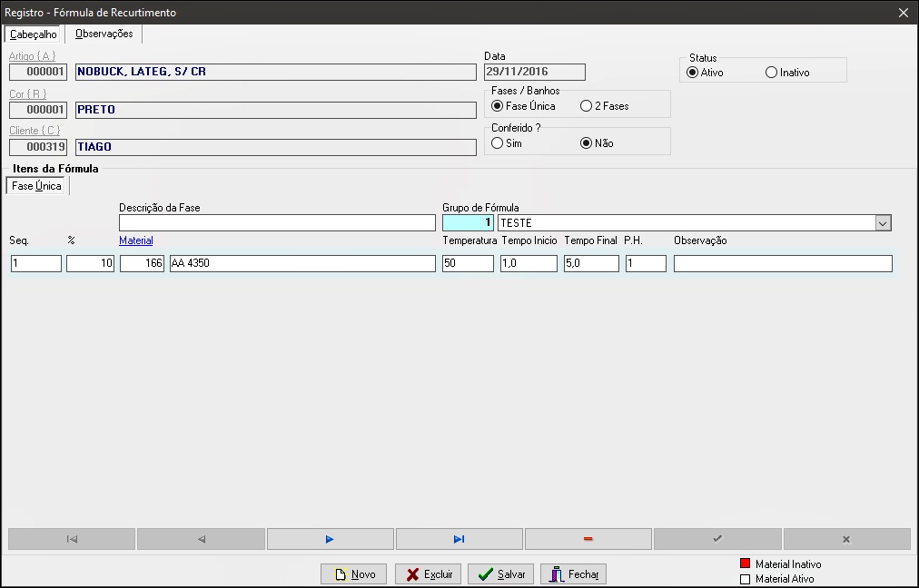Jump to the last record arrow
Screen dimensions: 919x588
coord(459,539)
